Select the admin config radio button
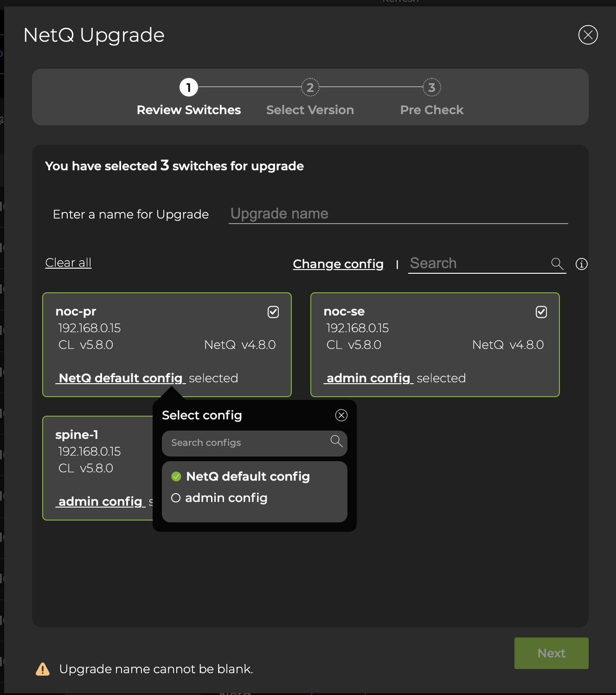 point(176,497)
